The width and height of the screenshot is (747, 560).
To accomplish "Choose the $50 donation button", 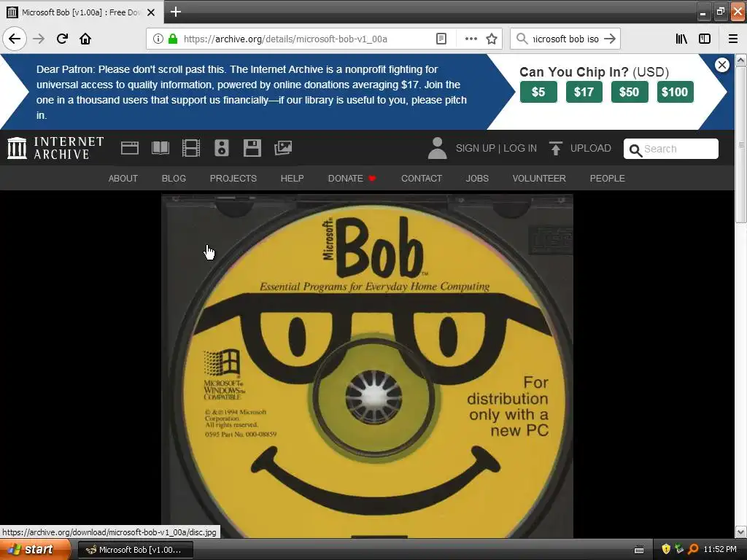I will click(x=630, y=91).
